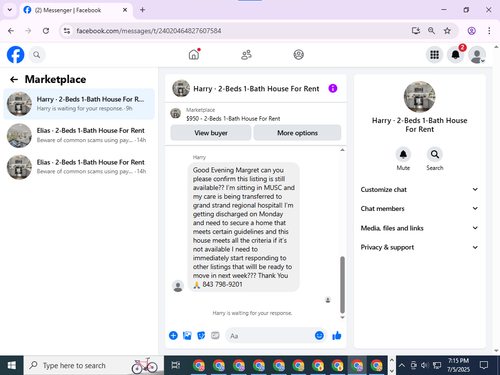Open the emoji picker smiley icon
This screenshot has width=500, height=375.
319,335
